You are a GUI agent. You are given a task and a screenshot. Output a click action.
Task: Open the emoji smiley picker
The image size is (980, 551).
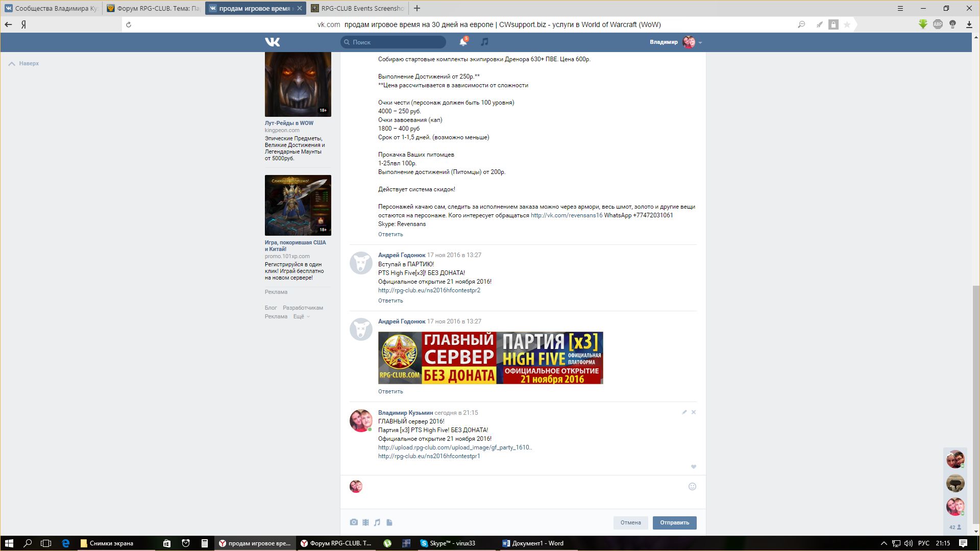(692, 487)
